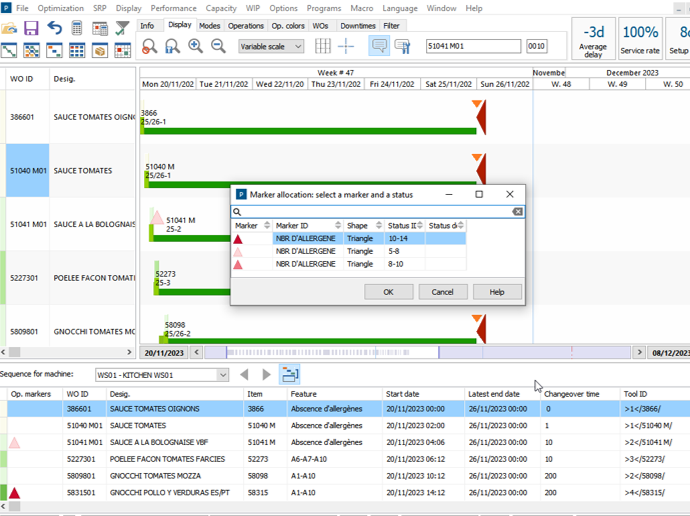690x516 pixels.
Task: Click Cancel in Marker allocation dialog
Action: [442, 292]
